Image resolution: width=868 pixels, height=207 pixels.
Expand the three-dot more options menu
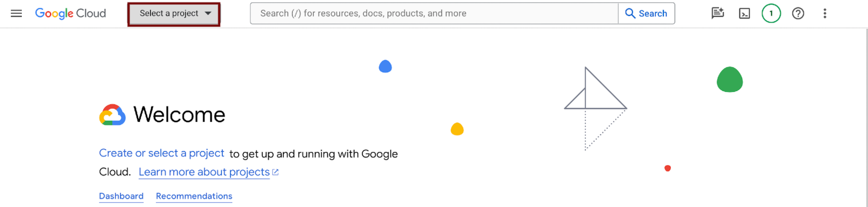pos(825,13)
